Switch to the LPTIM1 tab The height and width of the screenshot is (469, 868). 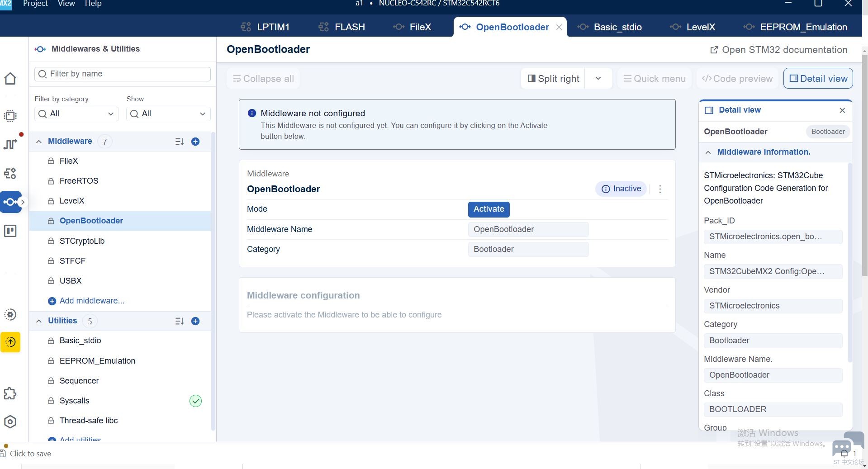(265, 27)
